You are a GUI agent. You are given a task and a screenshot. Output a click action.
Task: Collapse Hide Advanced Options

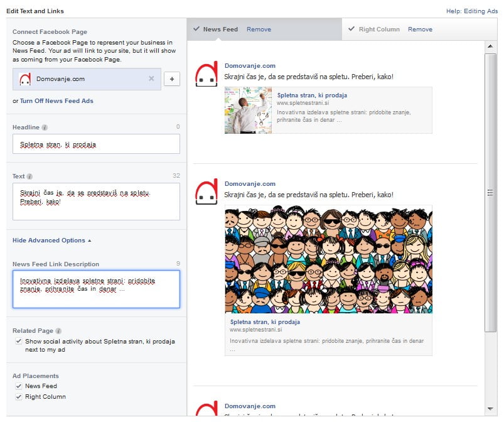pos(51,241)
